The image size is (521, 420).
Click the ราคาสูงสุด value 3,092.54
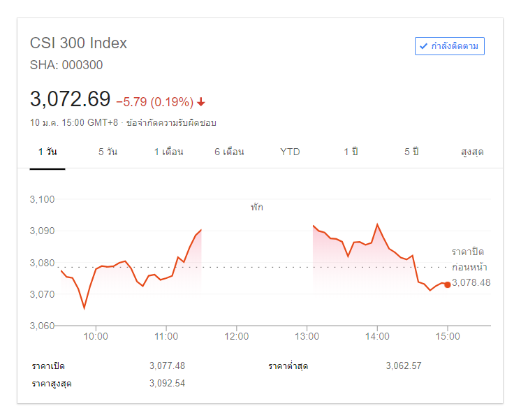[x=167, y=383]
